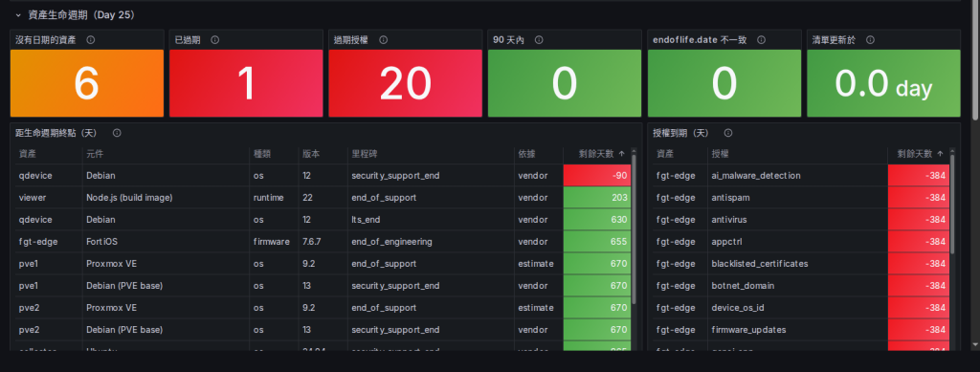Show info icon beside 清單更新於
Viewport: 980px width, 372px height.
[870, 40]
